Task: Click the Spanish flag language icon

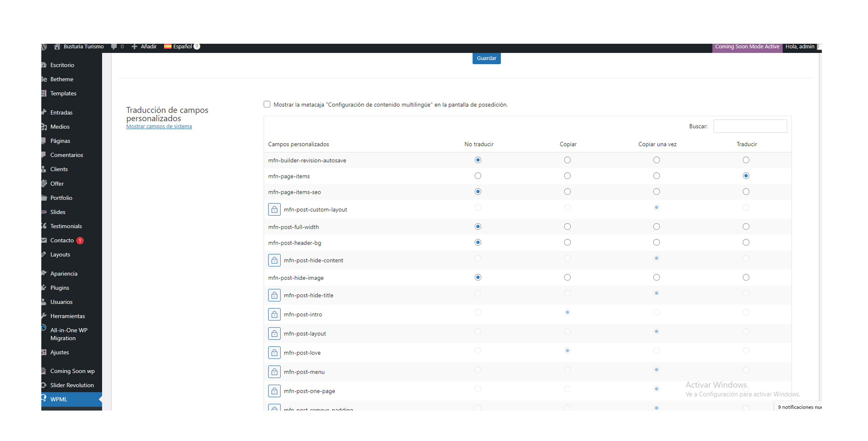Action: (x=168, y=47)
